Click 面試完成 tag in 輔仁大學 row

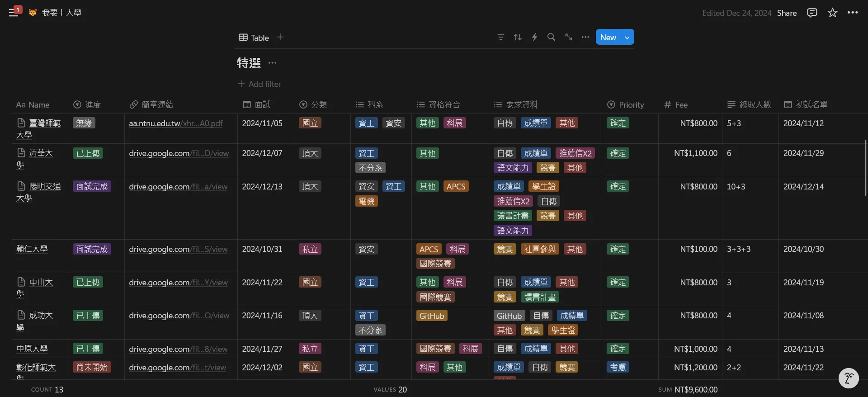[x=92, y=249]
